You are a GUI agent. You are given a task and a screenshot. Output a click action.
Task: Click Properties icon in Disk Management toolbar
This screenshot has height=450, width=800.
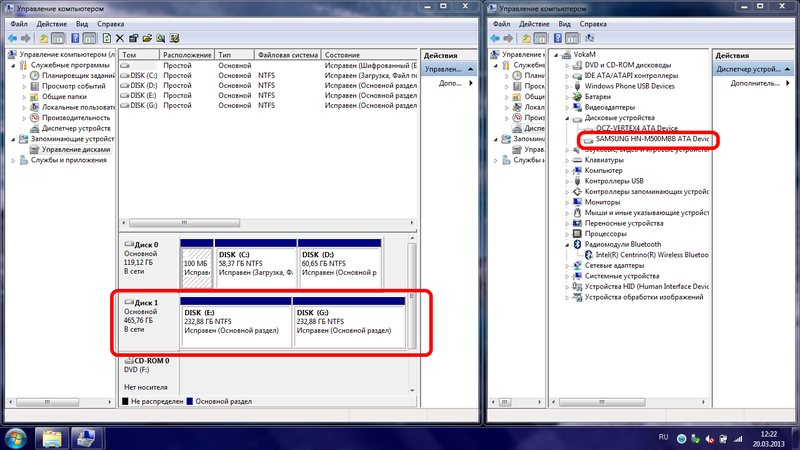(x=134, y=38)
